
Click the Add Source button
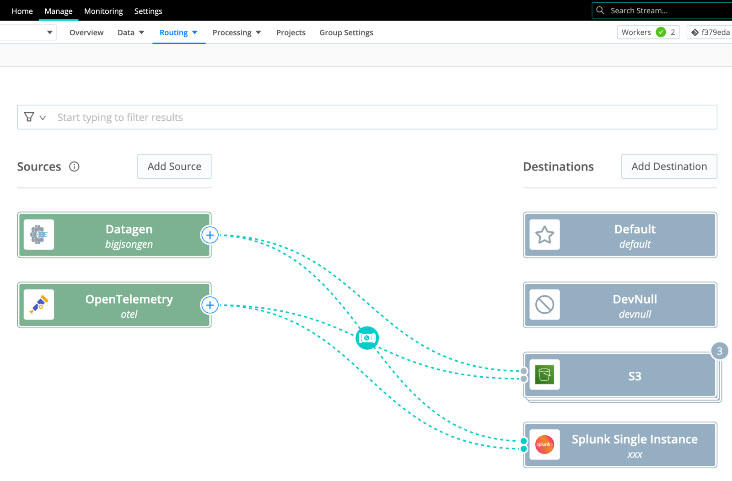click(174, 166)
